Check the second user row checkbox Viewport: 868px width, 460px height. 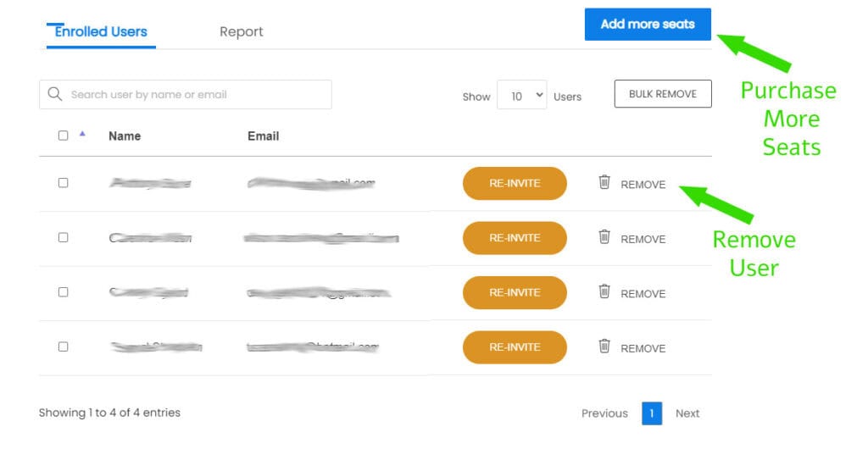[x=63, y=237]
